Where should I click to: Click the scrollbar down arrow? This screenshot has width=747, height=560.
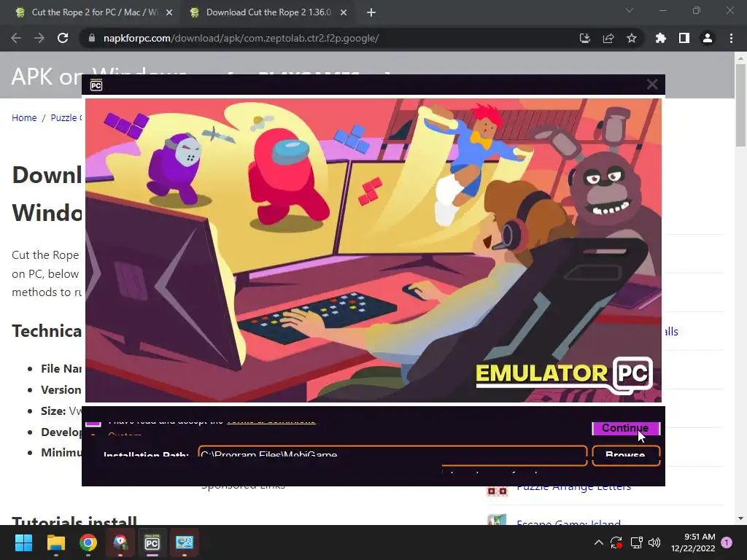point(740,518)
